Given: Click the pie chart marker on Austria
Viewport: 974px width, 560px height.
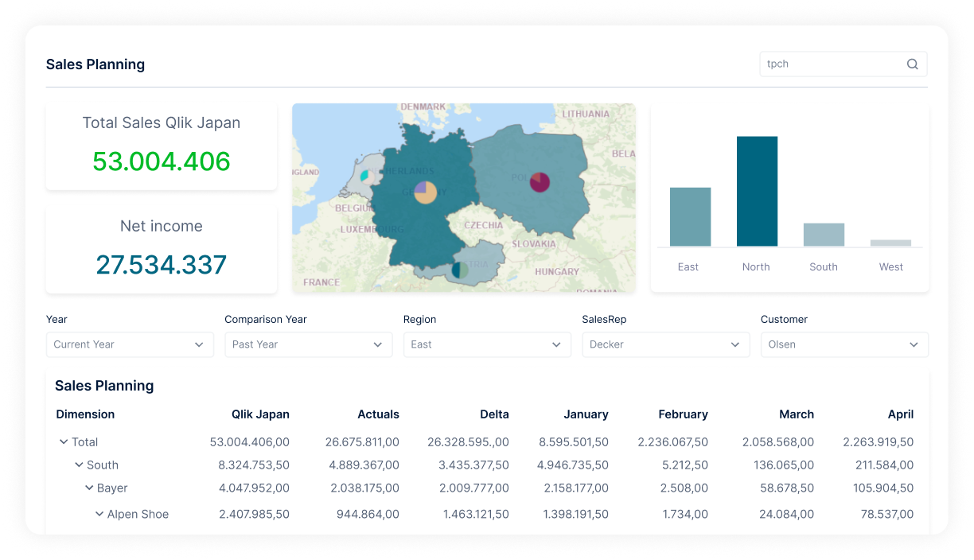Looking at the screenshot, I should 460,270.
